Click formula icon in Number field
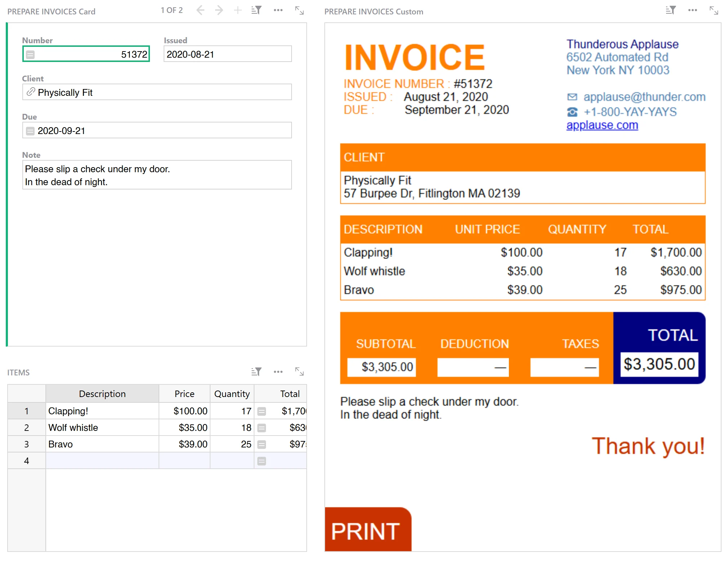The height and width of the screenshot is (562, 728). coord(30,54)
